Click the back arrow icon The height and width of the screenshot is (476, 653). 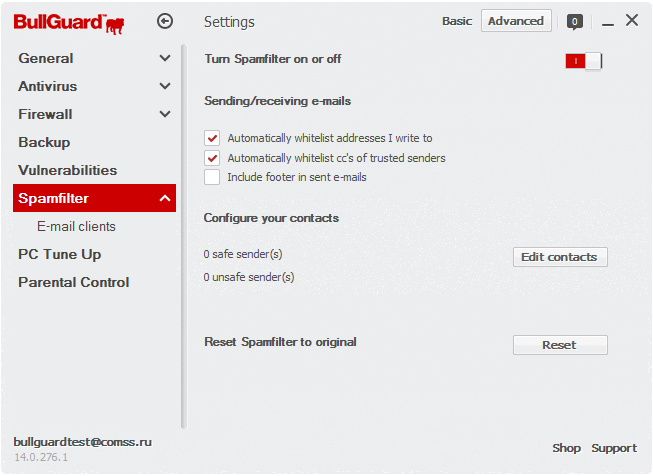pyautogui.click(x=165, y=21)
